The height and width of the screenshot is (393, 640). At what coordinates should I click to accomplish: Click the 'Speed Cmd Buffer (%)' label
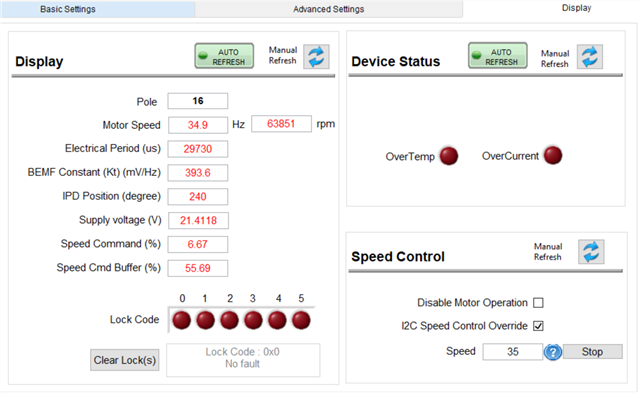point(109,268)
